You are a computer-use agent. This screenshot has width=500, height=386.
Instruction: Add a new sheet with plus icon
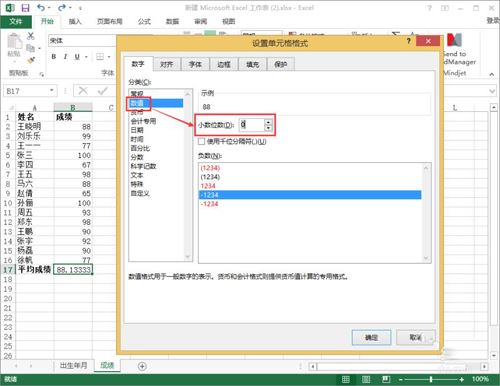tap(142, 366)
